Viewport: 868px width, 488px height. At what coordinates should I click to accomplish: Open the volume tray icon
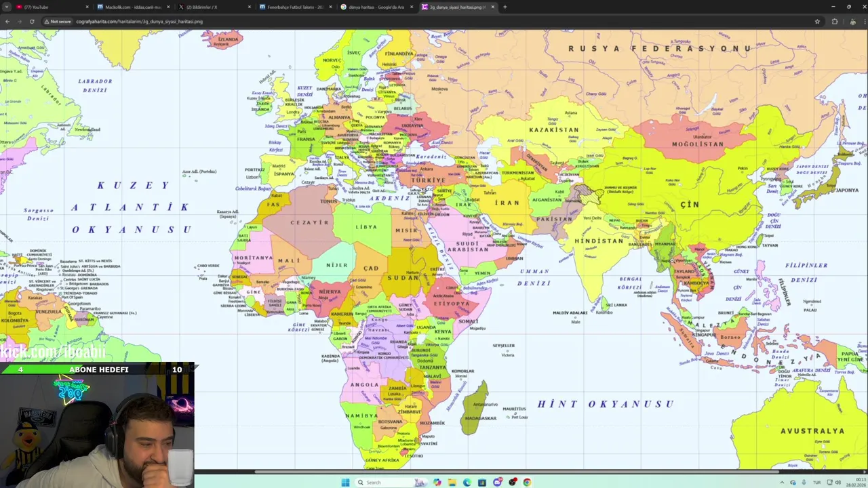(837, 483)
